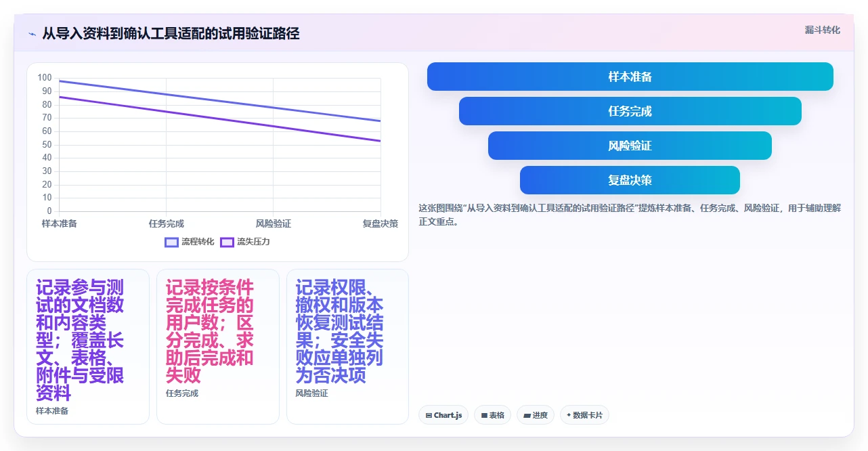Viewport: 868px width, 451px height.
Task: Click the description paragraph starting 这张图围绕
Action: click(630, 215)
